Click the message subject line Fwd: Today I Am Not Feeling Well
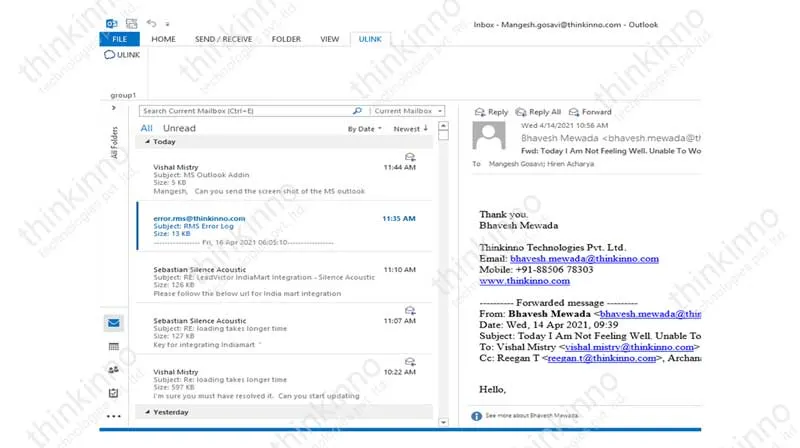The height and width of the screenshot is (448, 800). pyautogui.click(x=611, y=151)
